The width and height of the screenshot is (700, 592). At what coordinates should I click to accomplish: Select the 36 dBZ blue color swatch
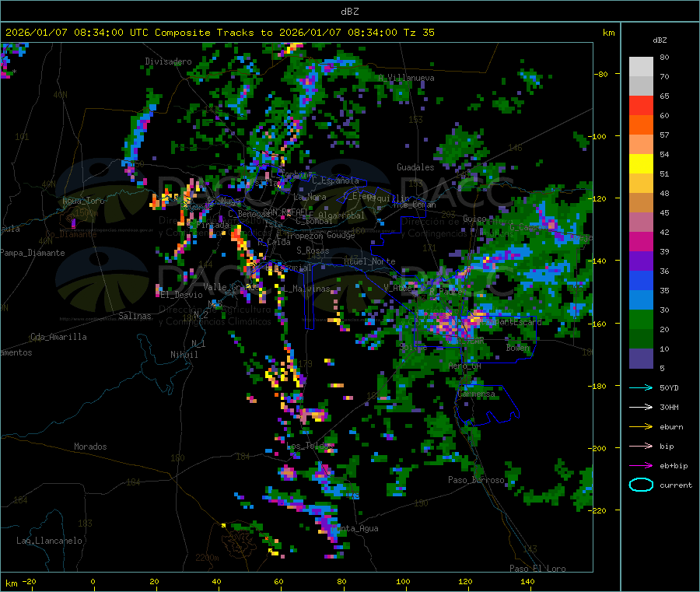[641, 281]
